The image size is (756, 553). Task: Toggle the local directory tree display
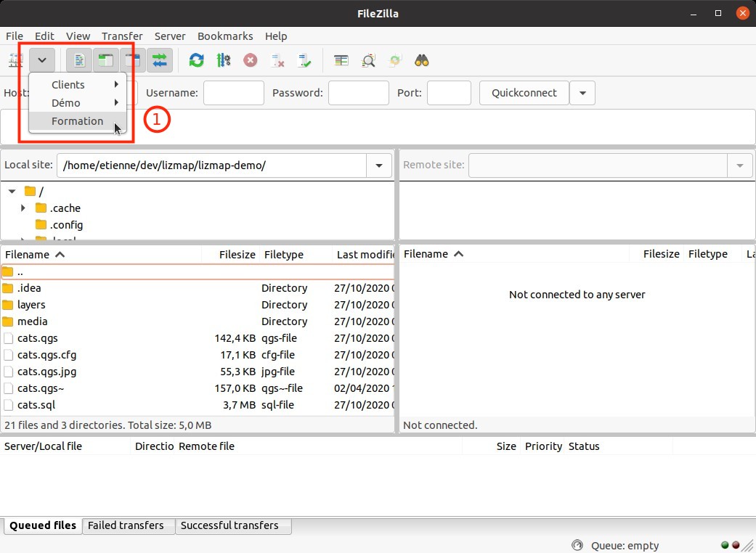[x=106, y=60]
